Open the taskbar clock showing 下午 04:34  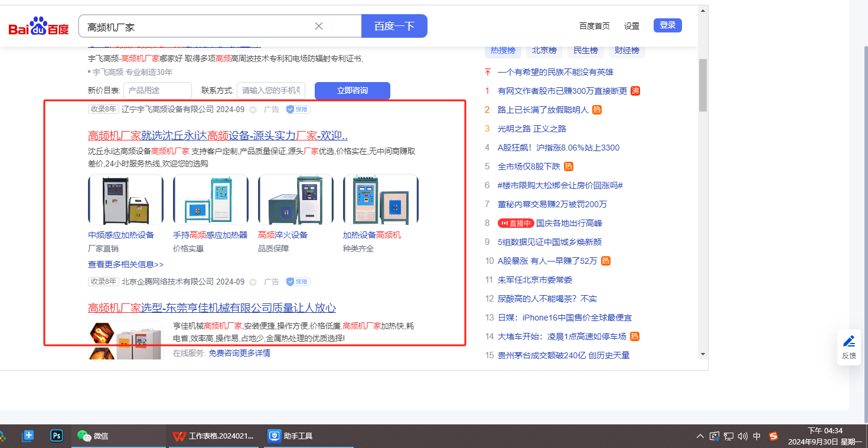(825, 436)
